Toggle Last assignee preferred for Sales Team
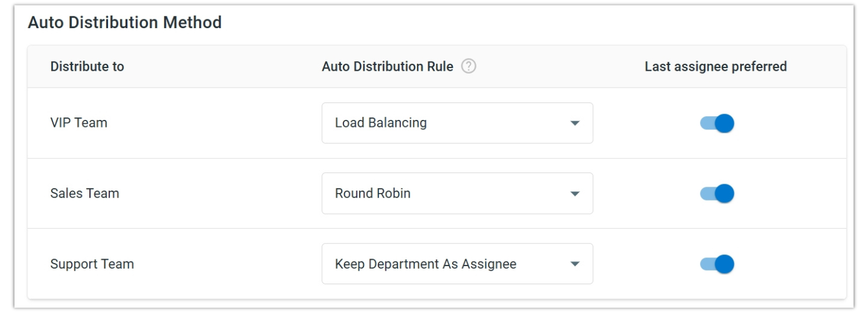This screenshot has height=313, width=868. pos(716,194)
